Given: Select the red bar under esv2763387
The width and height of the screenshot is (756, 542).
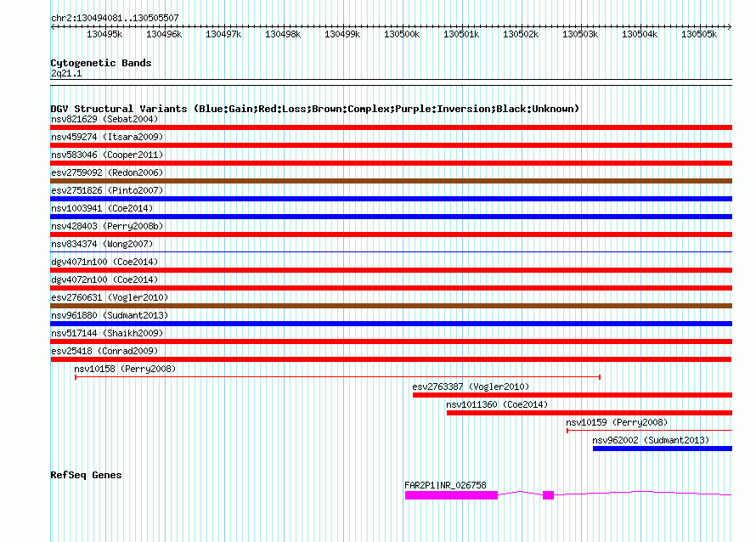Looking at the screenshot, I should click(x=573, y=395).
